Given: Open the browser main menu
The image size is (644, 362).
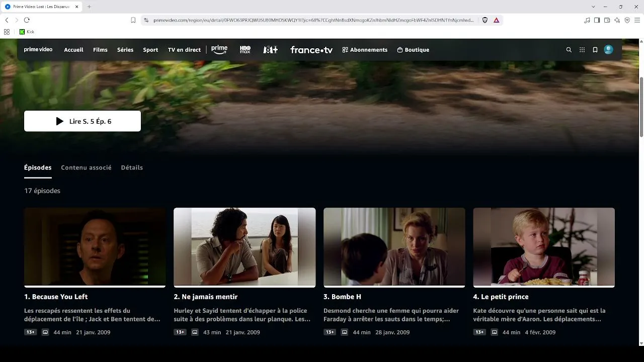Looking at the screenshot, I should (x=637, y=20).
